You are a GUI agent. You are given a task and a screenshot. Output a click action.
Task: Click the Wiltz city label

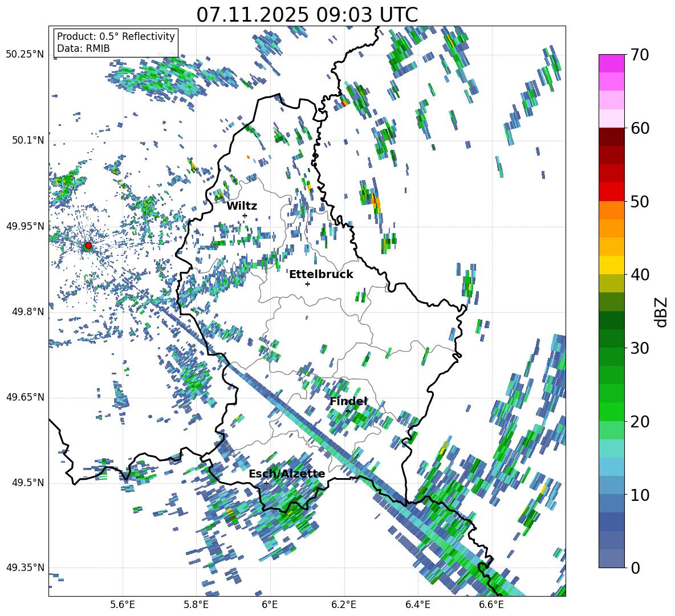point(242,206)
